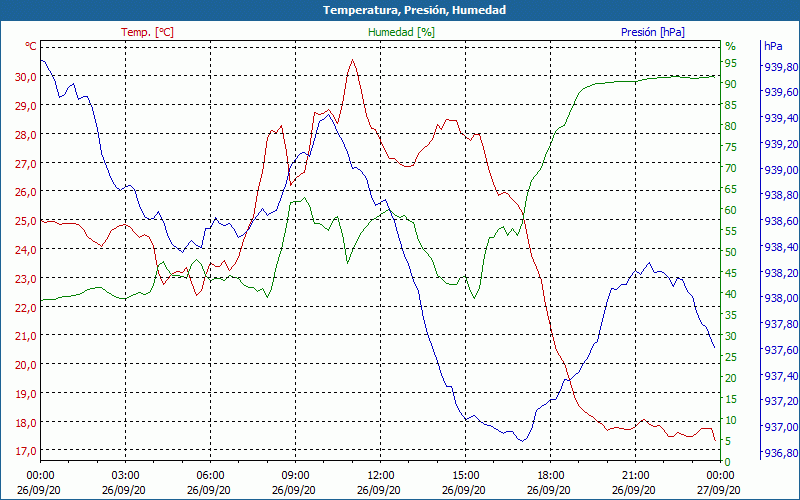
Task: Select the blue Presión [hPa] legend label
Action: pos(653,32)
